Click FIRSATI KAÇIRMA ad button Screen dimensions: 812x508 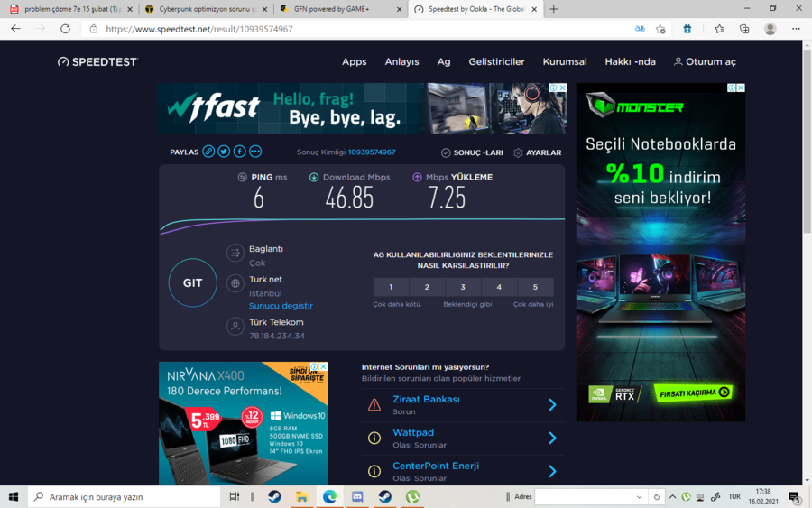coord(694,393)
